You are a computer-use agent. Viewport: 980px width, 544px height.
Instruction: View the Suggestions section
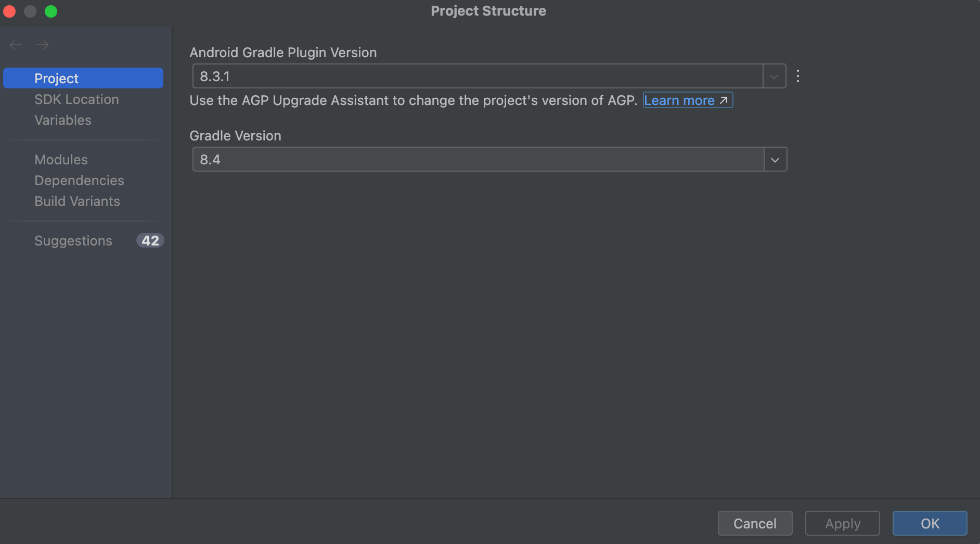[73, 241]
